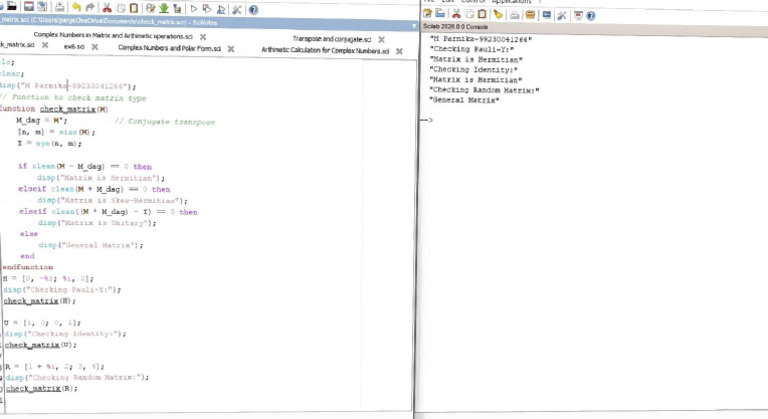Viewport: 768px width, 419px height.
Task: Close Complex Numbers in Matrix and Arithmetic operations.sci tab
Action: click(x=203, y=37)
